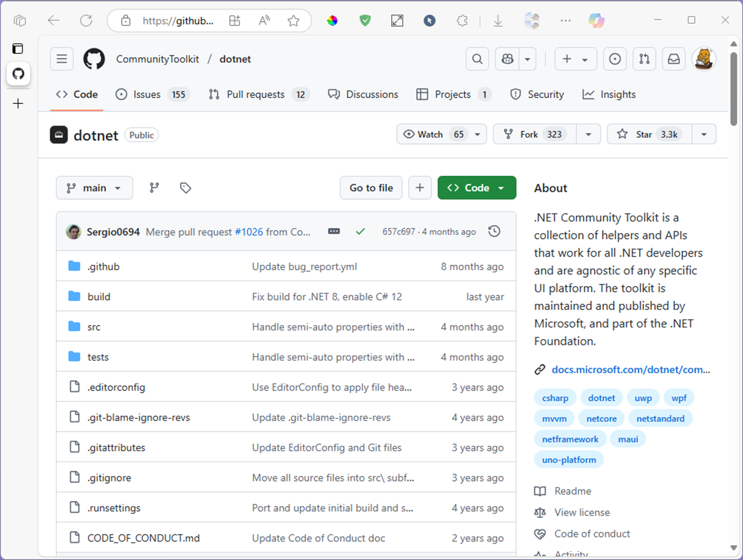Screen dimensions: 743x560
Task: Switch to the Projects tab
Action: pyautogui.click(x=454, y=95)
